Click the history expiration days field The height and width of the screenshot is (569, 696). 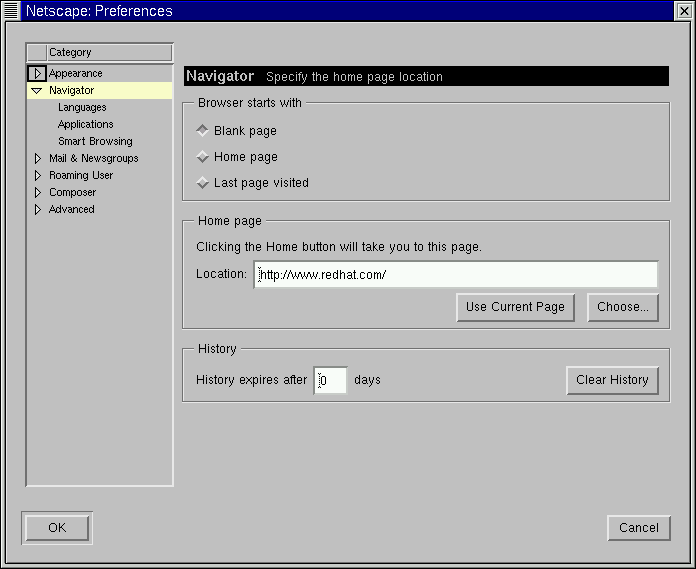pyautogui.click(x=331, y=380)
